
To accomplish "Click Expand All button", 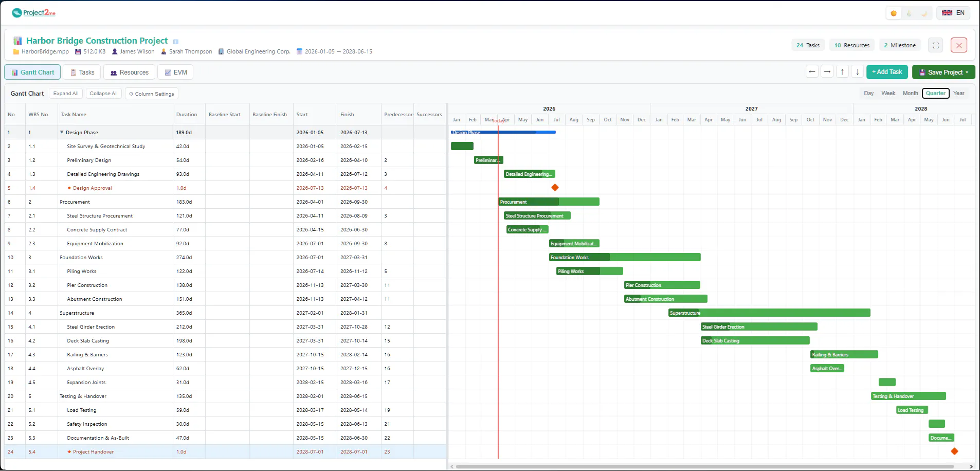I will [x=66, y=94].
